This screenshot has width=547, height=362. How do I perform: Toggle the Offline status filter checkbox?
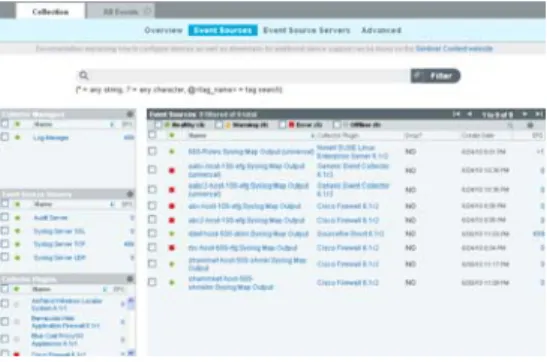(x=337, y=125)
